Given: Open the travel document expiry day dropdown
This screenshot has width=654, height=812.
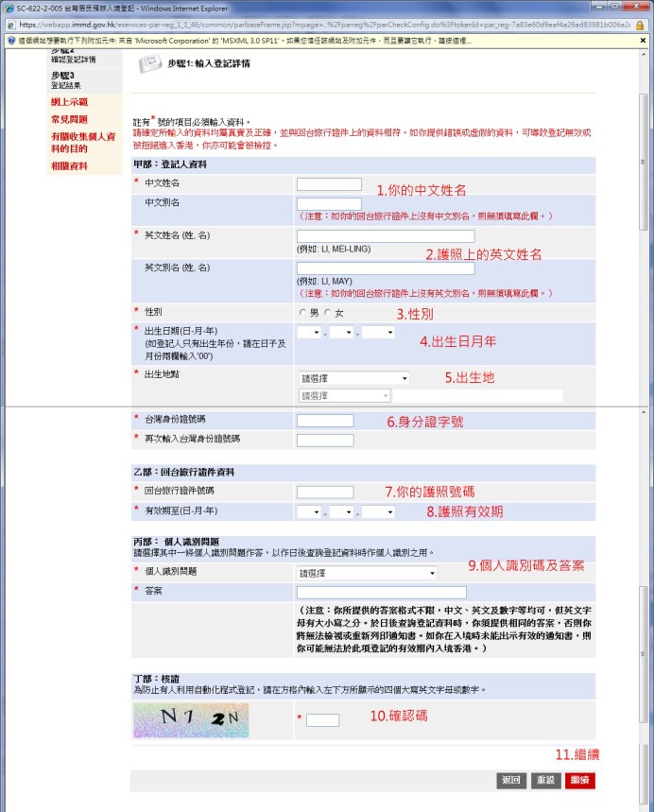Looking at the screenshot, I should (310, 512).
